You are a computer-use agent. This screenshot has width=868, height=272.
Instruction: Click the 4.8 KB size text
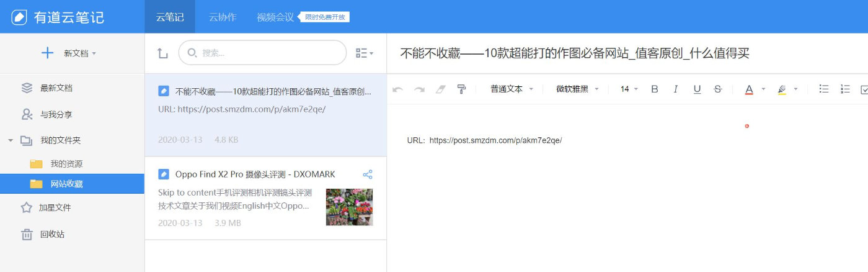(226, 140)
